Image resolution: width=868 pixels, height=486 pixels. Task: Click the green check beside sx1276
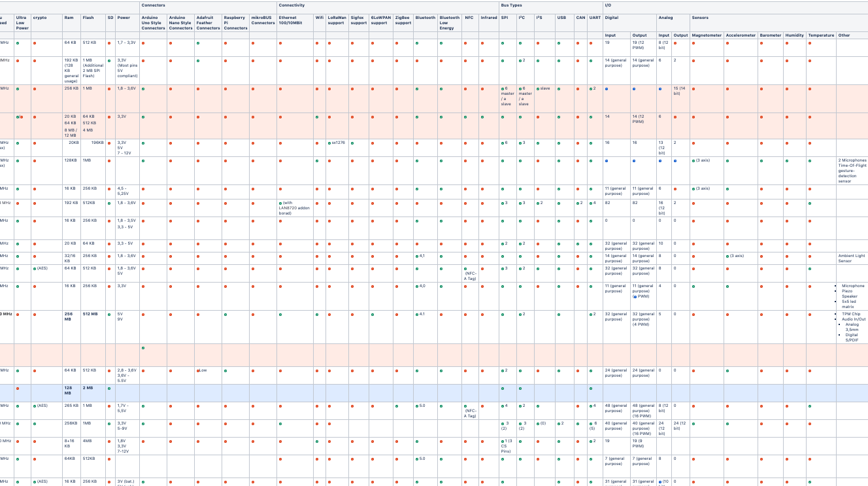[x=329, y=143]
